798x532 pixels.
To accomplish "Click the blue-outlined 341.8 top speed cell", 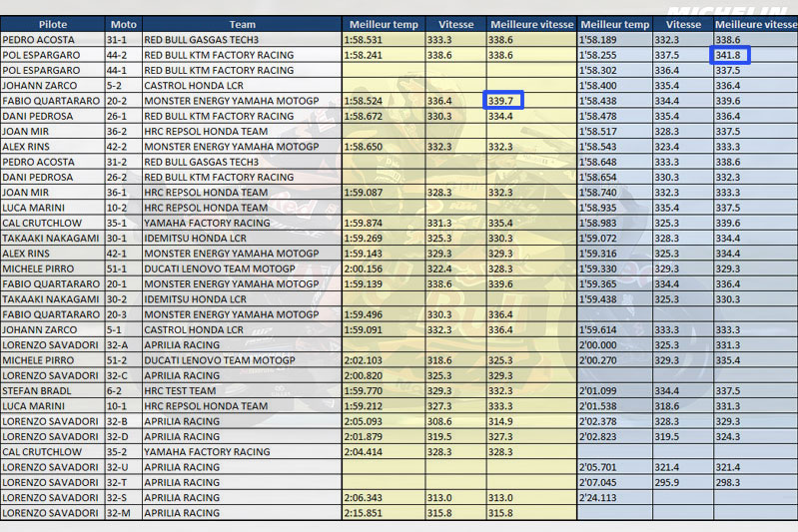I will click(732, 55).
